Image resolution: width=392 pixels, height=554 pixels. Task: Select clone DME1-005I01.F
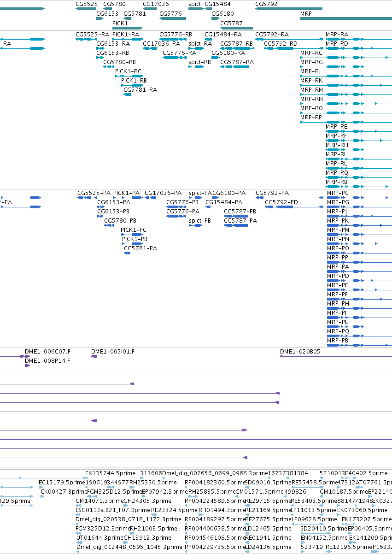[113, 352]
